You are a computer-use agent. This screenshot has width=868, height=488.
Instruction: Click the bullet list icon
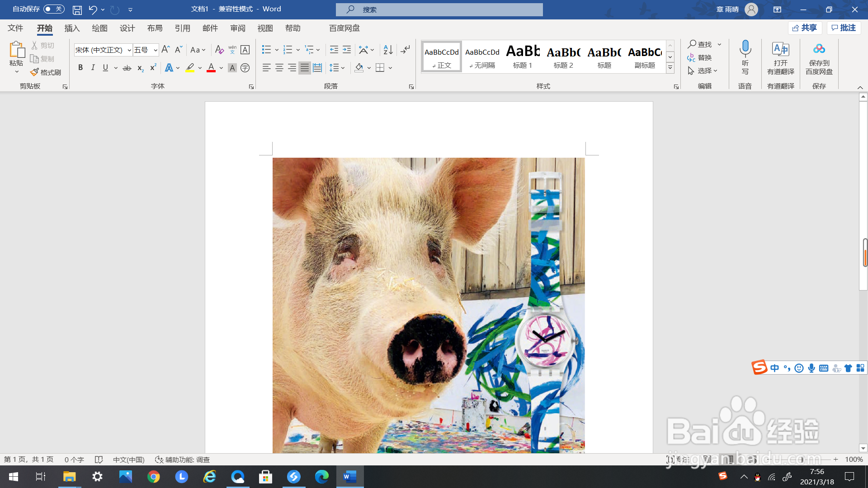266,50
